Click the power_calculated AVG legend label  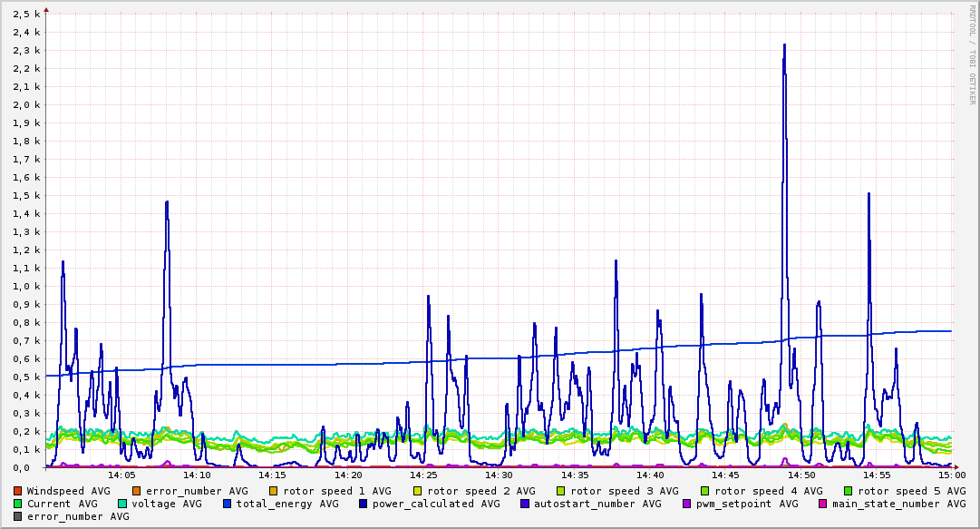[436, 504]
